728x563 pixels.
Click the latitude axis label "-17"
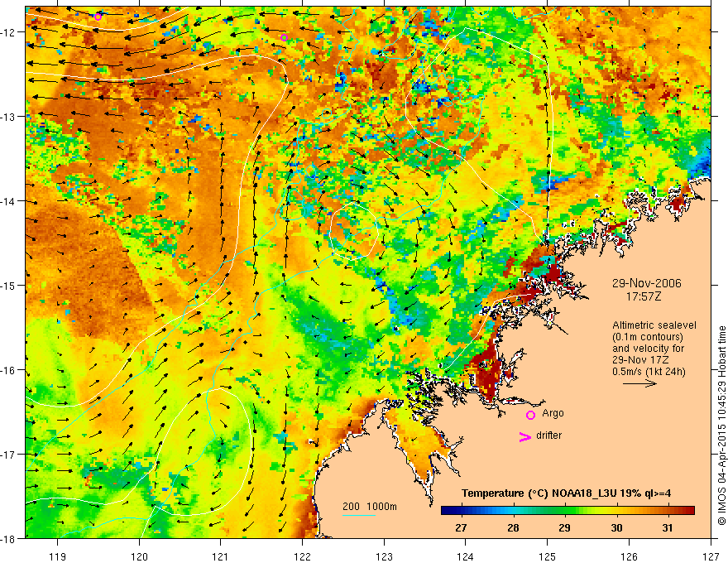pos(7,454)
